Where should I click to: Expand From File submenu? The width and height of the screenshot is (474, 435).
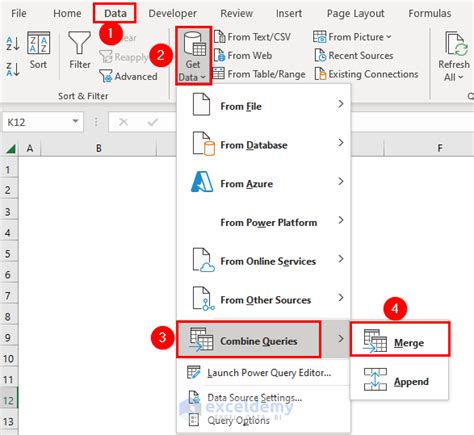click(264, 106)
